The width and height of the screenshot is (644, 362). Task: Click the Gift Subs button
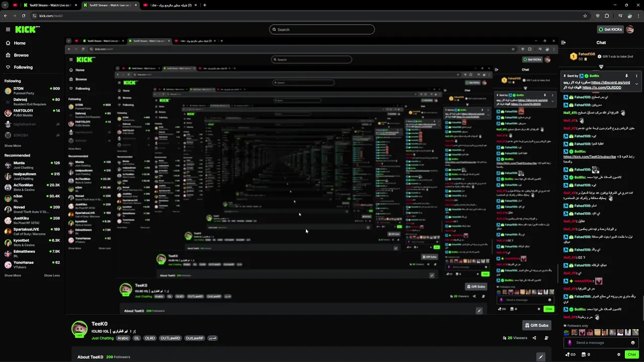click(x=536, y=325)
